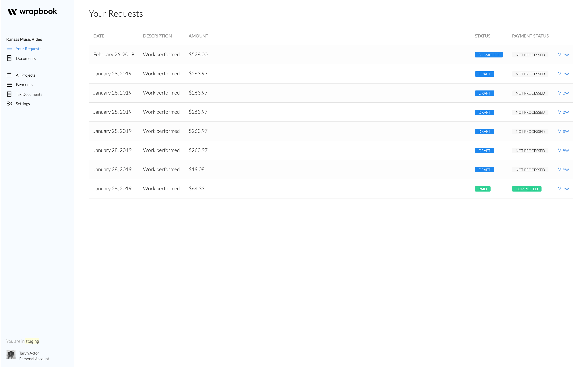
Task: Click the Kansas Music Video project name
Action: pos(24,39)
